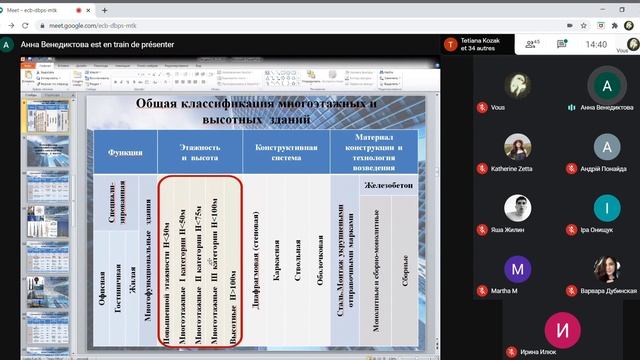Image resolution: width=640 pixels, height=360 pixels.
Task: Switch to the Дизайн ribbon tab
Action: tap(81, 66)
